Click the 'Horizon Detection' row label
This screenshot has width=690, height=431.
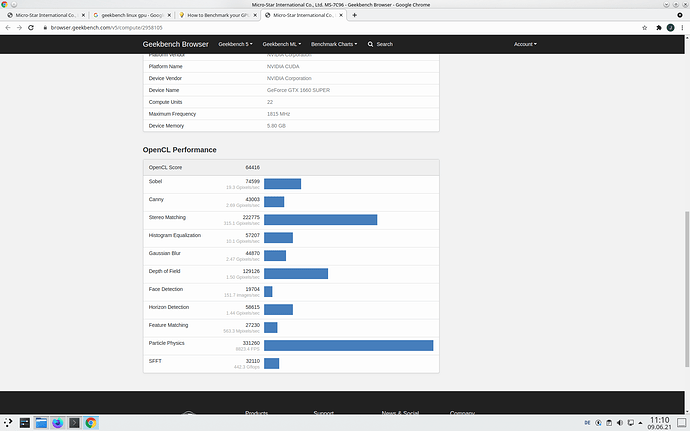[169, 307]
